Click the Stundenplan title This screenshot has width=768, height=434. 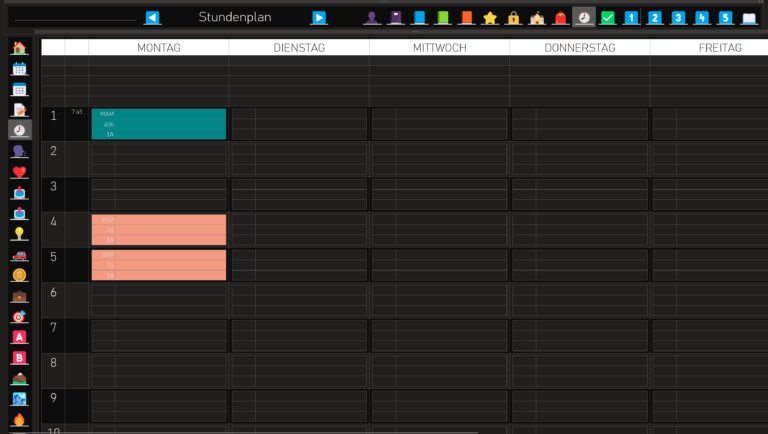tap(235, 17)
